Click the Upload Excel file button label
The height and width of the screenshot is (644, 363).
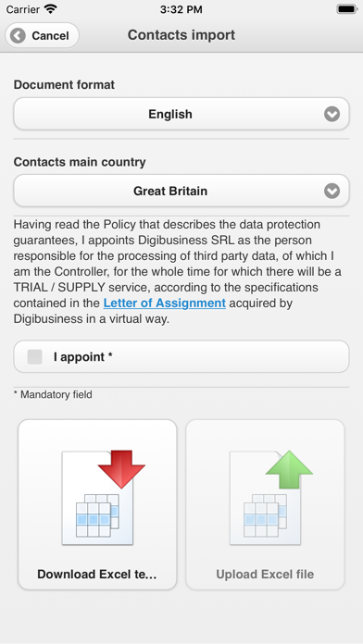pos(265,574)
